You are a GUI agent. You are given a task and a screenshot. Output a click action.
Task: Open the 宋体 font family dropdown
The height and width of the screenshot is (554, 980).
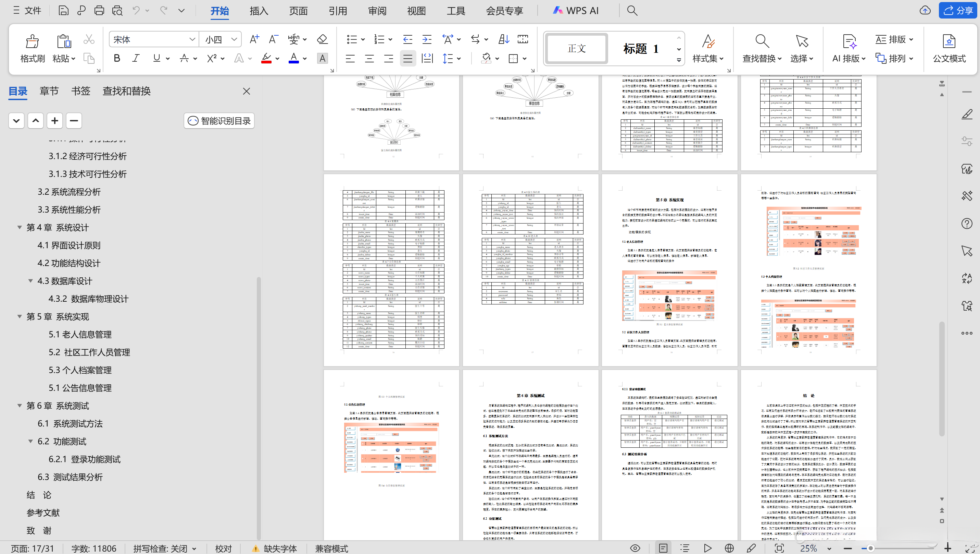click(x=192, y=39)
